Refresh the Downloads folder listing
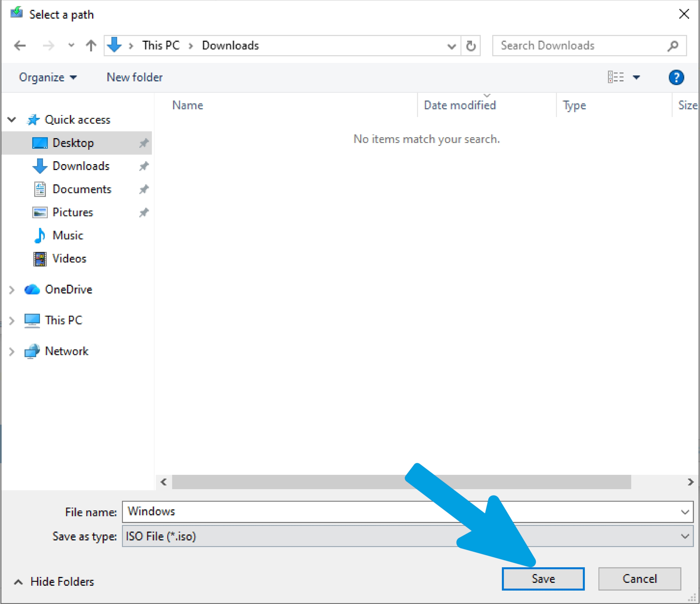Viewport: 700px width, 604px height. (471, 46)
